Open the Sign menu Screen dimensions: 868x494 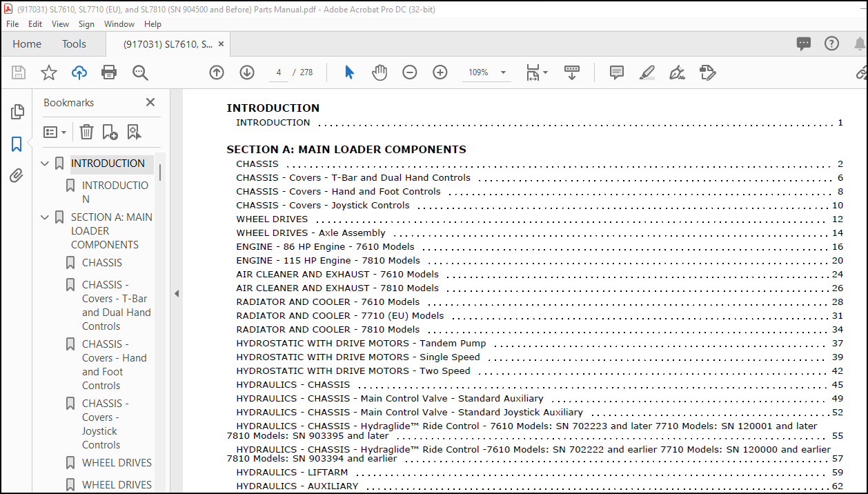pyautogui.click(x=86, y=23)
